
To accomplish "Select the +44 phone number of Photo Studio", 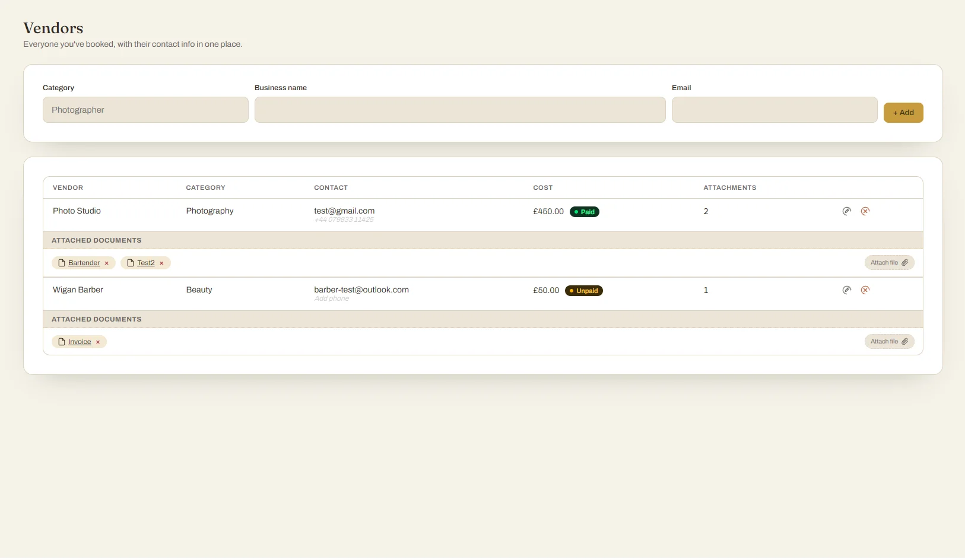I will pos(344,219).
